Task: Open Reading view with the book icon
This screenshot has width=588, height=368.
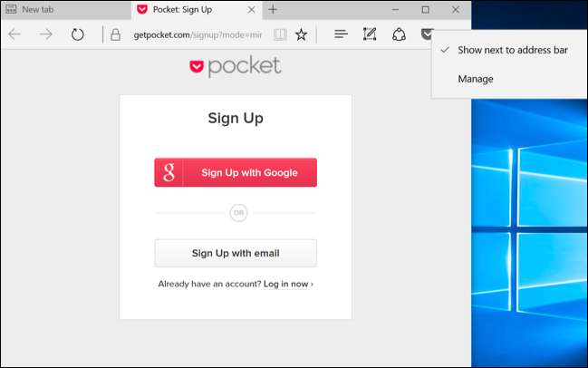Action: pyautogui.click(x=280, y=34)
